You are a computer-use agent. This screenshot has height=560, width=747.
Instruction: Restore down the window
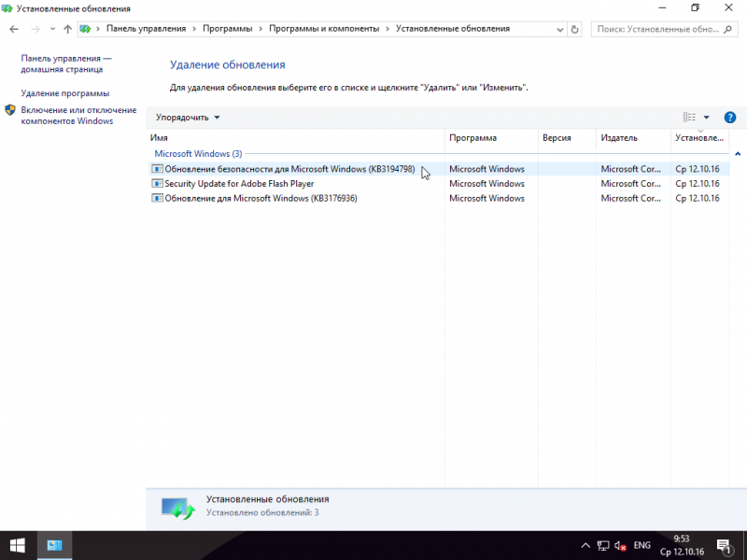[695, 7]
